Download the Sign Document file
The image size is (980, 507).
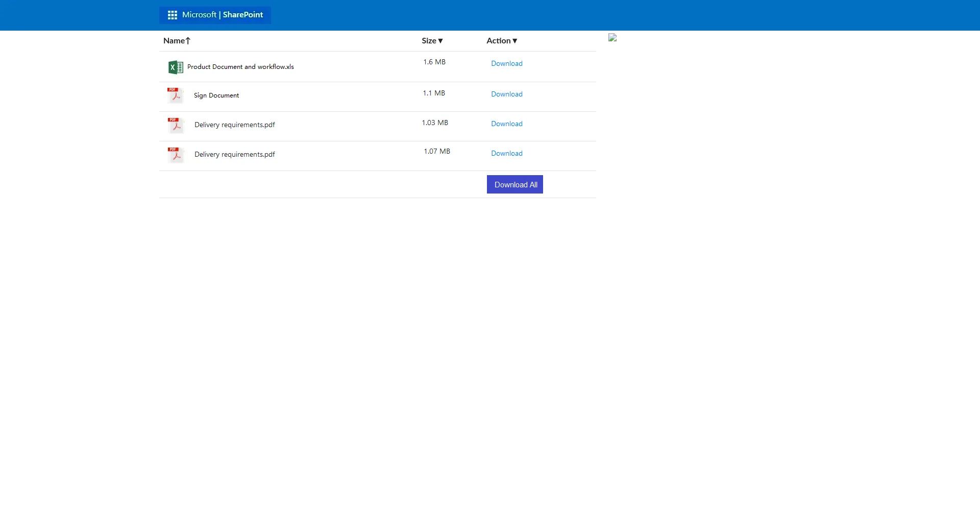pyautogui.click(x=506, y=94)
